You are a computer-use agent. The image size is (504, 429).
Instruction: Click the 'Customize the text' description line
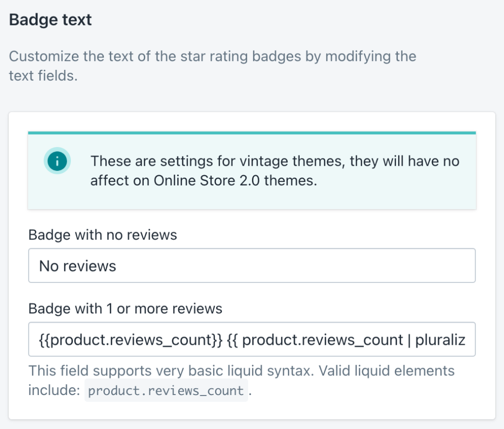(x=212, y=56)
